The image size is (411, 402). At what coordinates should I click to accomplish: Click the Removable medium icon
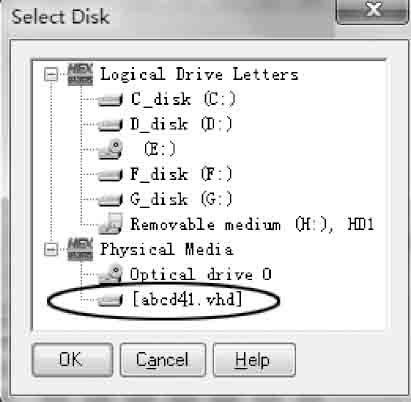(x=111, y=224)
